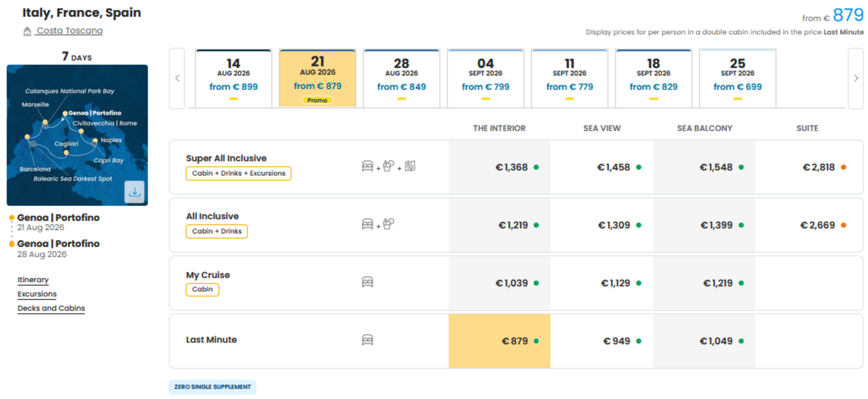The image size is (868, 399).
Task: Click the Cabin + Drinks tag
Action: tap(217, 231)
